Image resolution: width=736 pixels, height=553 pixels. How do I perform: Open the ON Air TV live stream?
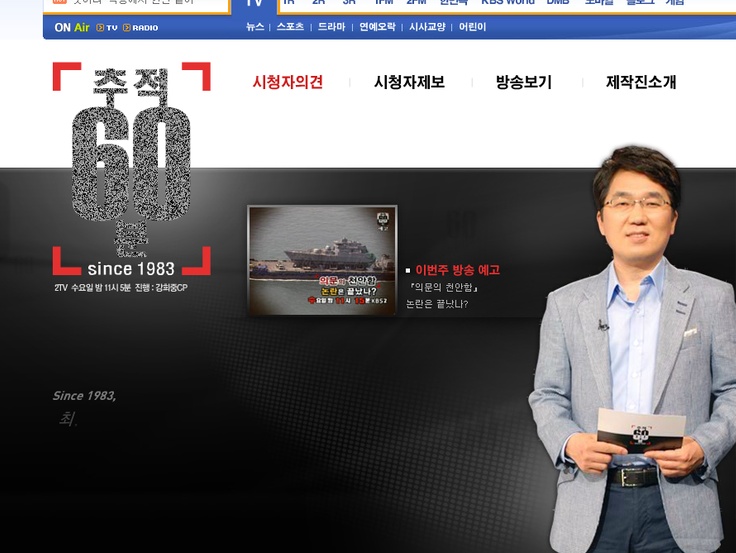tap(107, 28)
